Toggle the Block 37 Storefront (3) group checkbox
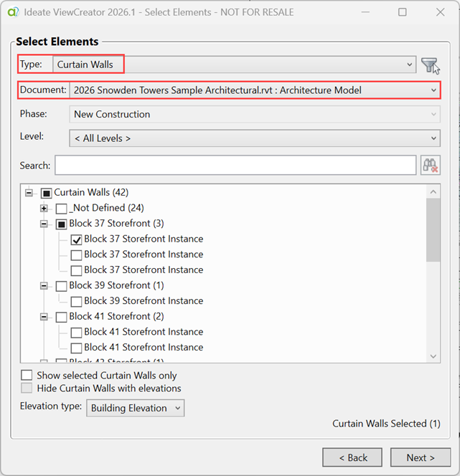 coord(62,224)
